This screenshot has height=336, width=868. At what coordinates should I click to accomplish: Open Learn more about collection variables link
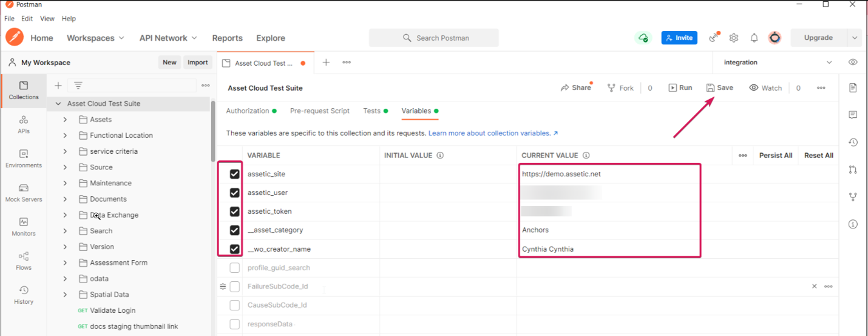[x=493, y=133]
